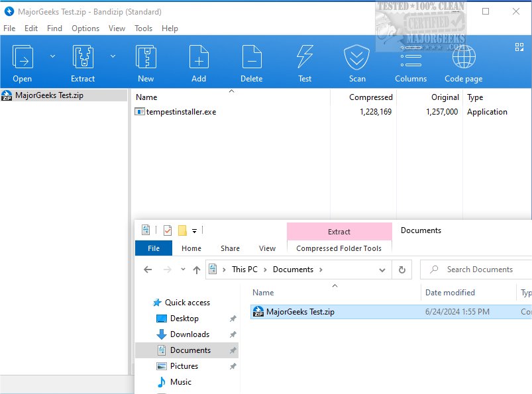The height and width of the screenshot is (394, 532).
Task: Click the Scan shield icon
Action: [x=357, y=58]
